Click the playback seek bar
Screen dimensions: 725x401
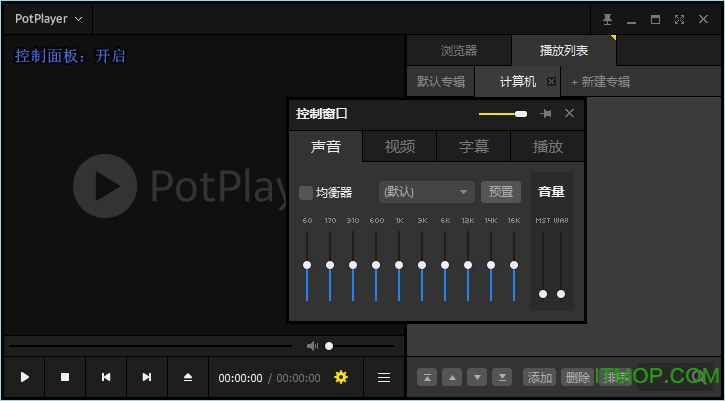click(x=150, y=346)
